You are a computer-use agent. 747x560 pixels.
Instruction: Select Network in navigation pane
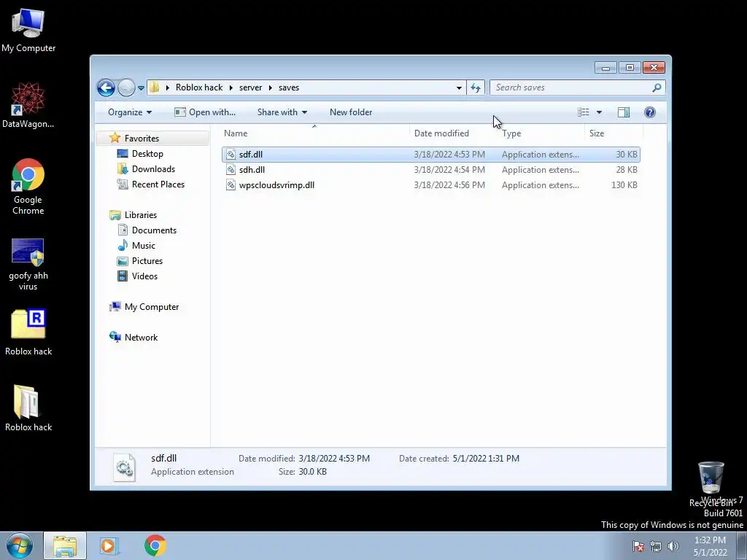click(141, 338)
